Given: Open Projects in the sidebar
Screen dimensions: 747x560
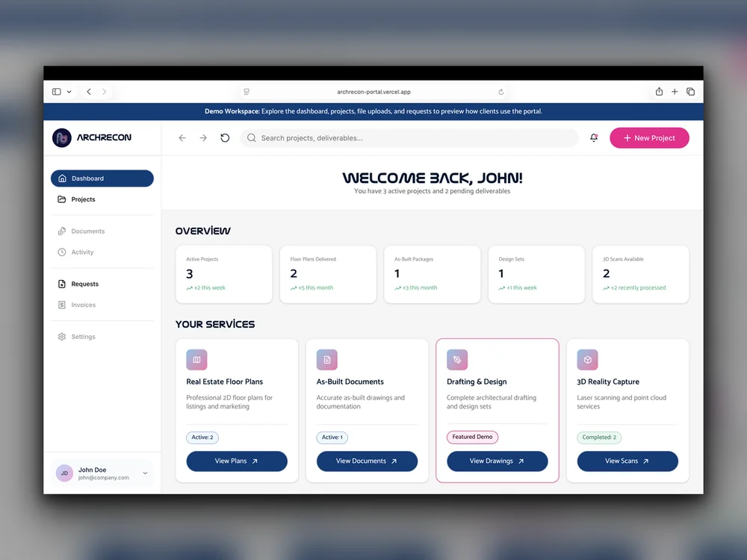Looking at the screenshot, I should tap(102, 199).
